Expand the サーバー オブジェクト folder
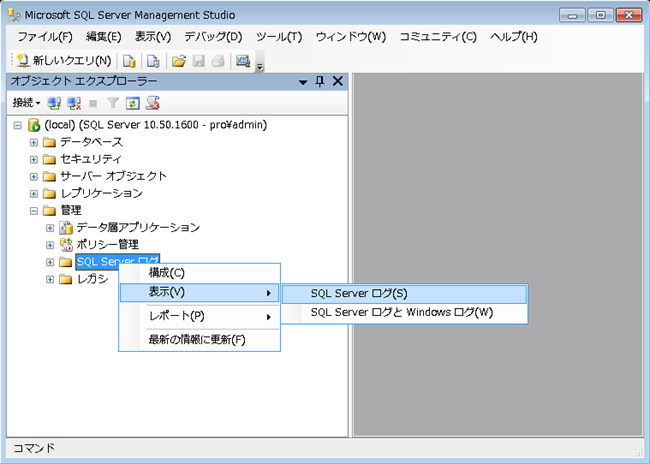The image size is (650, 464). [x=34, y=177]
